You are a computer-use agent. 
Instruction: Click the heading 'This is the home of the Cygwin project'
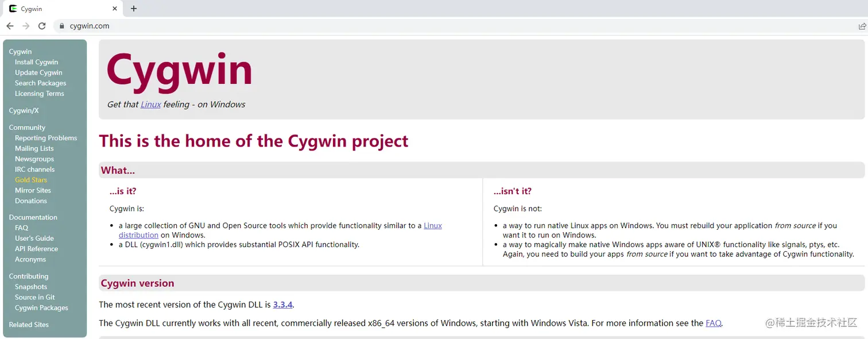point(253,141)
